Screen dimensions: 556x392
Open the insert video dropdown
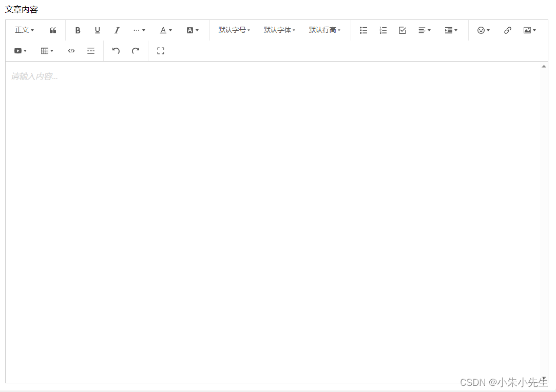pyautogui.click(x=20, y=51)
